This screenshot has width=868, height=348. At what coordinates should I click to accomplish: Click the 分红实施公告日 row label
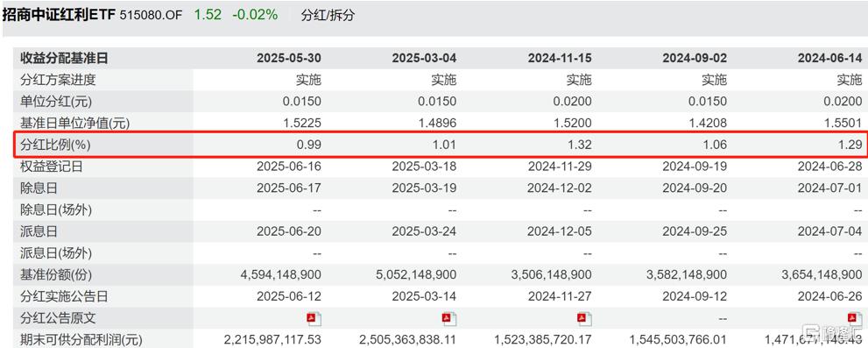(x=64, y=296)
